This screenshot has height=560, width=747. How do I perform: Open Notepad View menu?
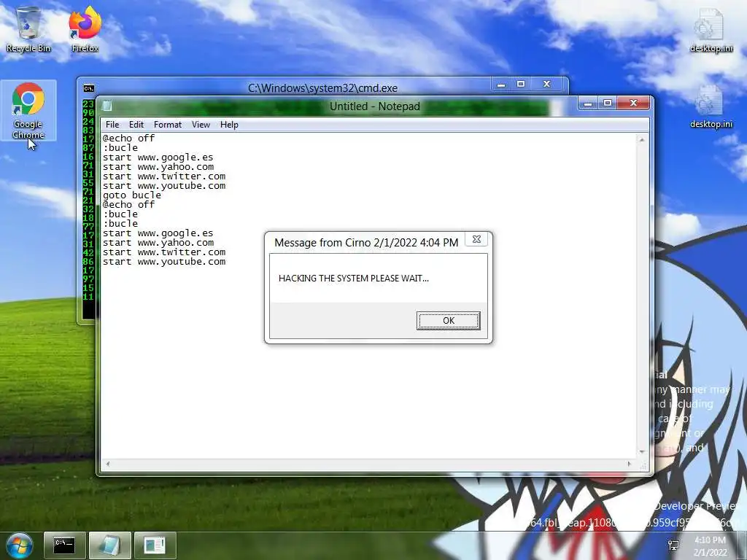[201, 124]
